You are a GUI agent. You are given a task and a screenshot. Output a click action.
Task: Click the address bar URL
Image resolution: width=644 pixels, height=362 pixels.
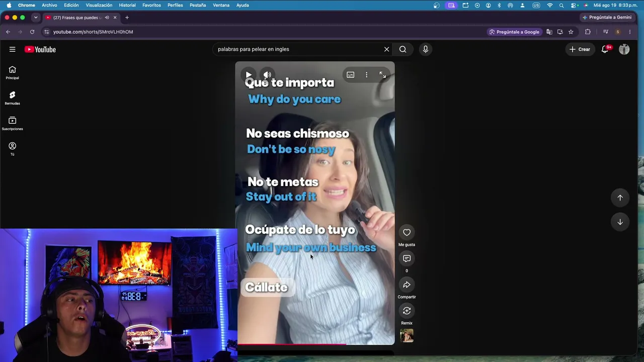pos(93,32)
